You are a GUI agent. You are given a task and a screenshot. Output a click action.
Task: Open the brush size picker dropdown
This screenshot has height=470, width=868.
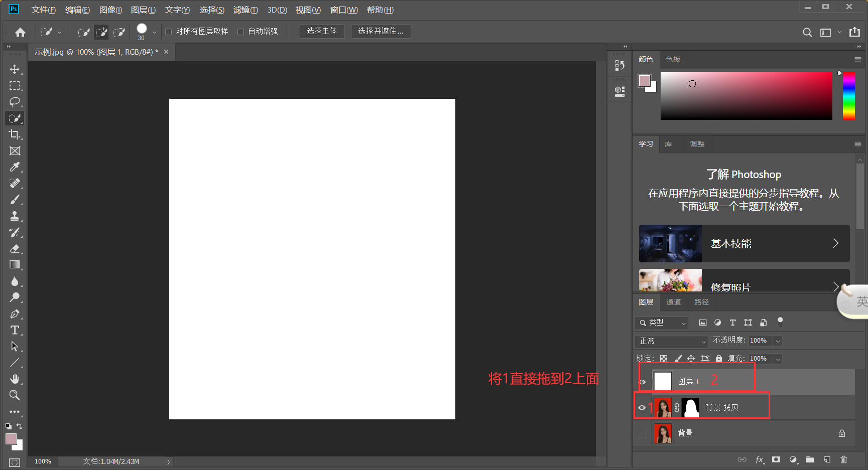pos(154,33)
